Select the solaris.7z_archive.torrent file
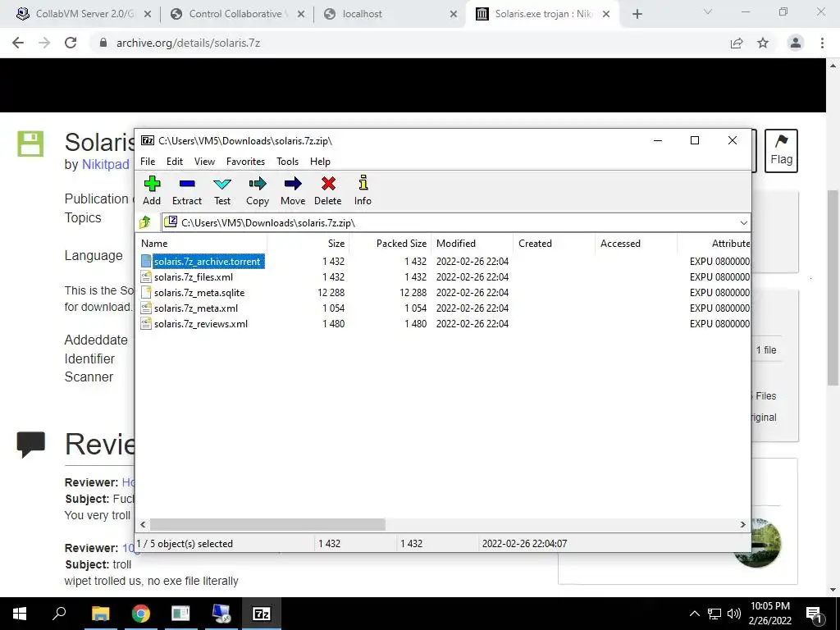The image size is (840, 630). point(208,262)
